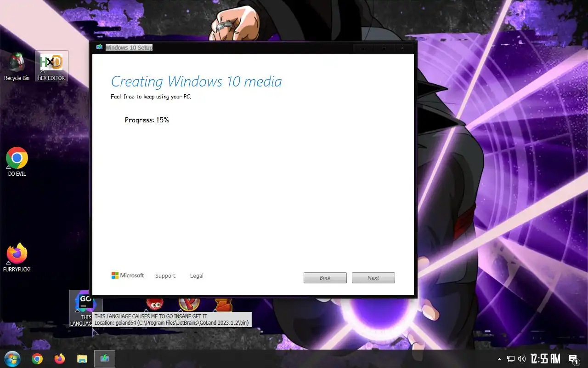The width and height of the screenshot is (588, 368).
Task: Launch Firefox from the taskbar
Action: (x=60, y=359)
